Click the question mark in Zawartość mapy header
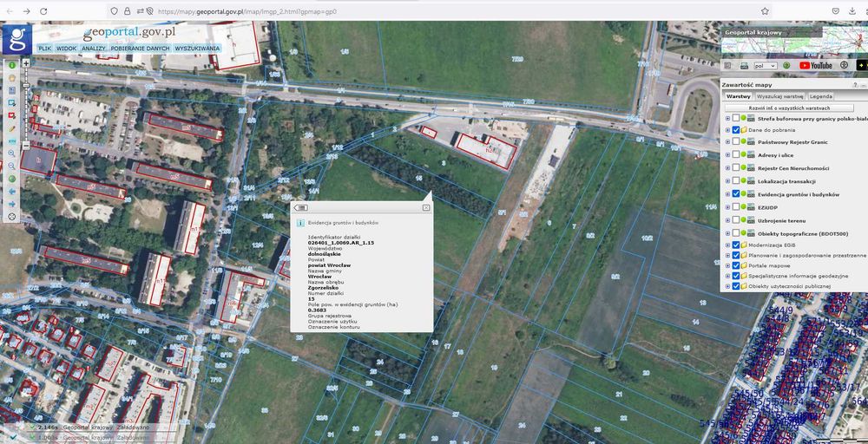Viewport: 868px width, 444px height. [x=855, y=85]
